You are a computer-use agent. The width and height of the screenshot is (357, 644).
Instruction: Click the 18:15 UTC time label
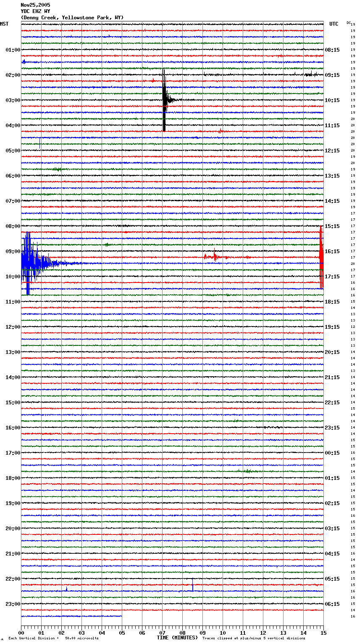click(x=332, y=302)
